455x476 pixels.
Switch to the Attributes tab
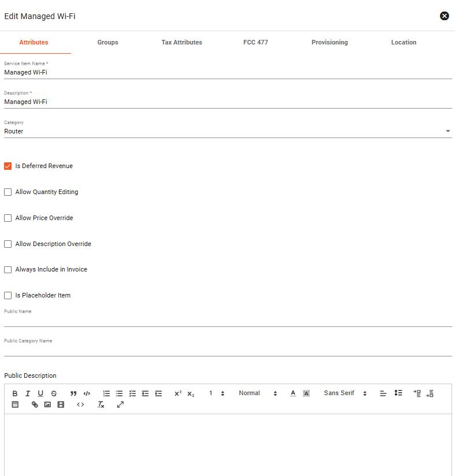point(34,42)
